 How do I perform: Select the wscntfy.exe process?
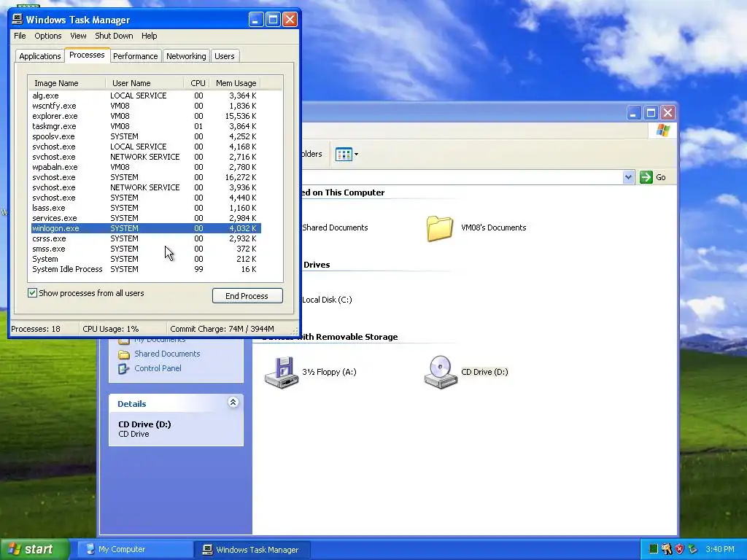click(x=146, y=106)
